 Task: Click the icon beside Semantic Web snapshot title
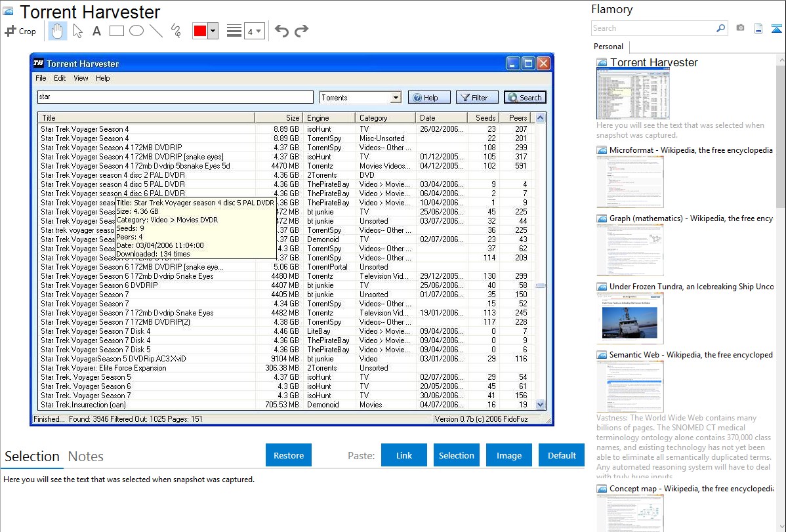[602, 354]
